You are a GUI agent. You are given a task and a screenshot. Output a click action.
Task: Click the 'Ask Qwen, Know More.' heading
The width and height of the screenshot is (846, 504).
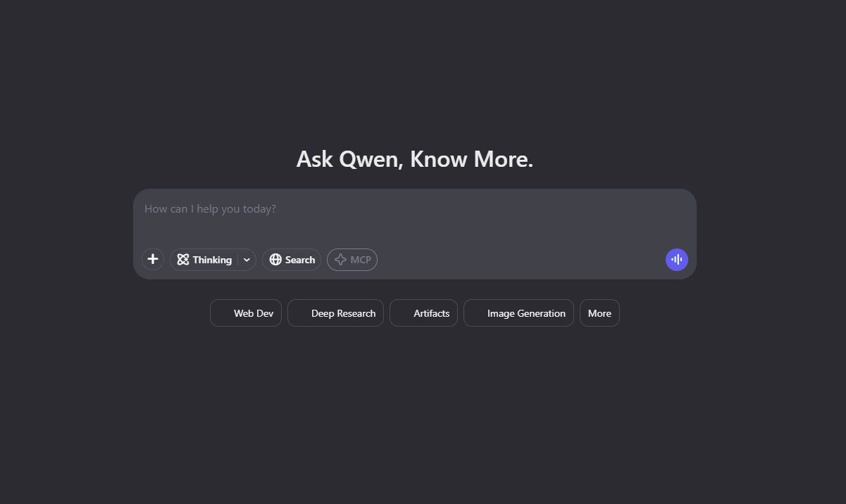tap(415, 159)
